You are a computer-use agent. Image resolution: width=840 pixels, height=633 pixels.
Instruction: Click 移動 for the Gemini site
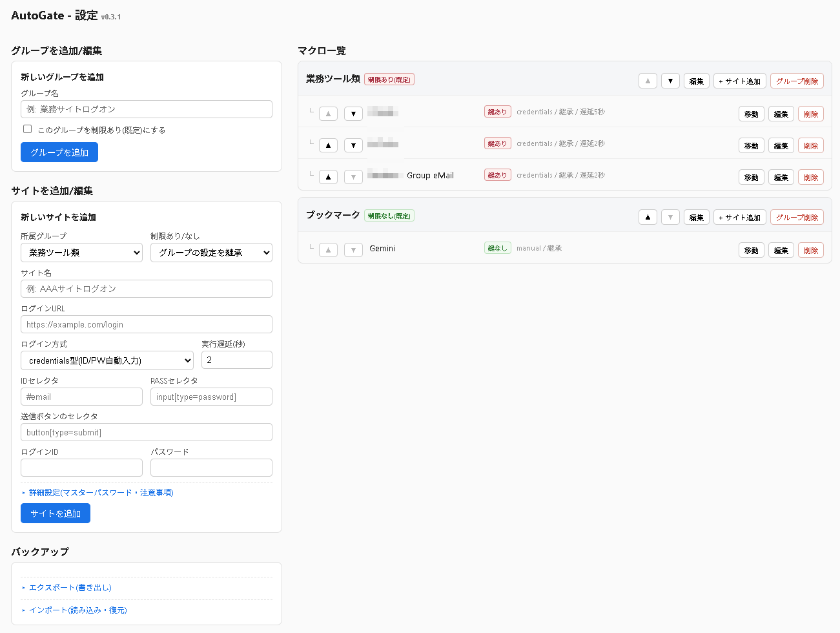pos(752,250)
